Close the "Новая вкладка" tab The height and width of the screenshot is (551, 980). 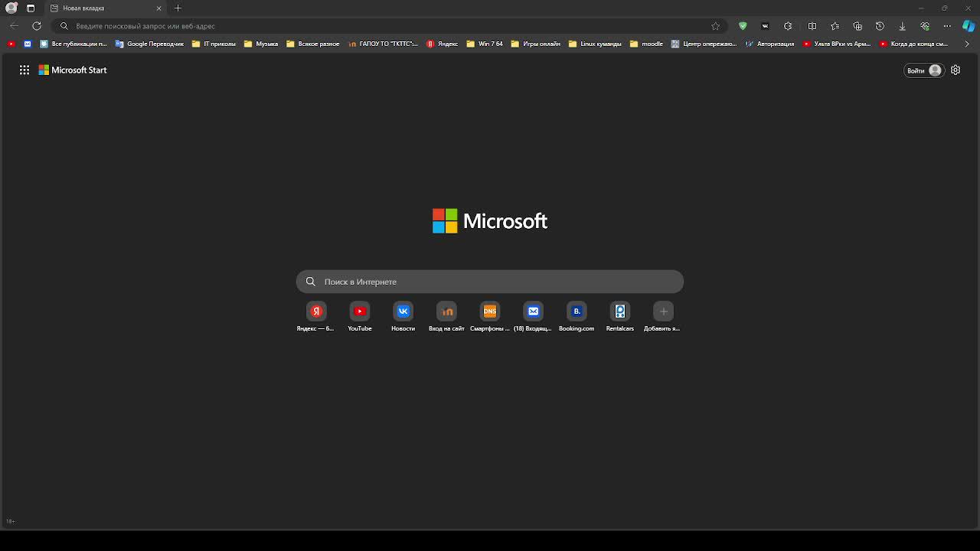[158, 8]
